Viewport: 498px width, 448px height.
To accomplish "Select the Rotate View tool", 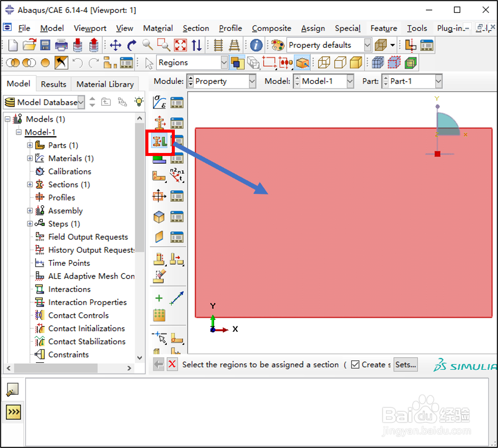I will 131,45.
